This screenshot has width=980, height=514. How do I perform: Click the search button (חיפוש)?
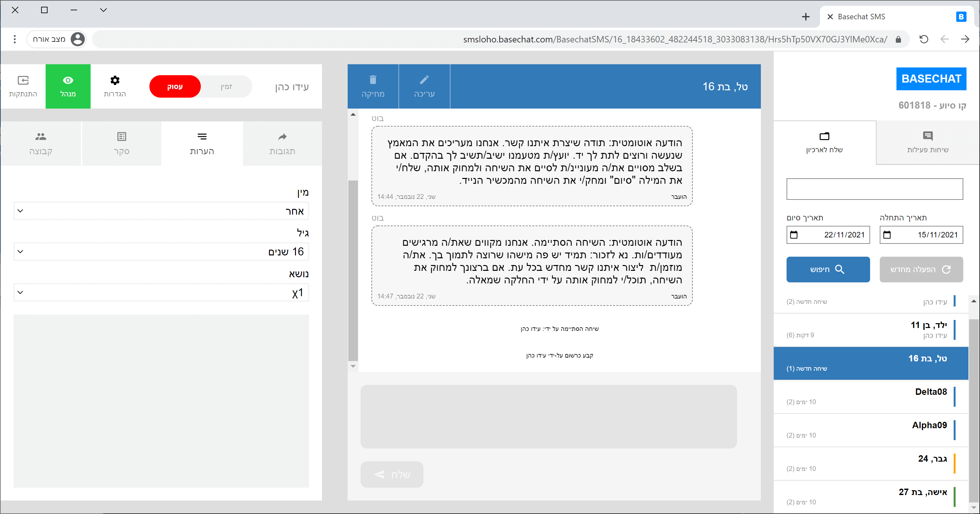click(x=827, y=269)
